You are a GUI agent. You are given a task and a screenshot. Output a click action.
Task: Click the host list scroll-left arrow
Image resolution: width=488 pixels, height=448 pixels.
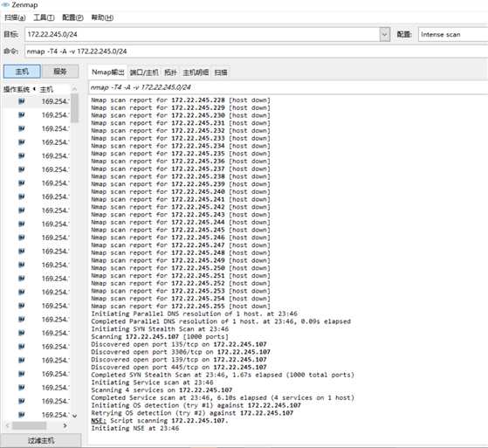point(8,425)
